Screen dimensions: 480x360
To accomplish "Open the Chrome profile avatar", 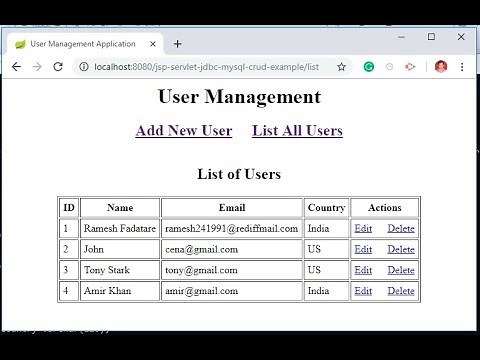I will click(x=441, y=67).
